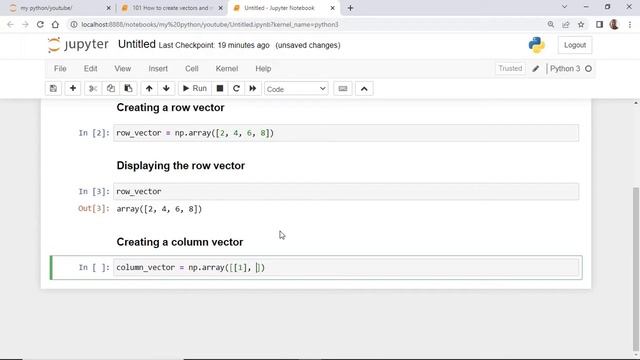The height and width of the screenshot is (360, 640).
Task: Switch to the 101 How to create vectors tab
Action: [171, 8]
